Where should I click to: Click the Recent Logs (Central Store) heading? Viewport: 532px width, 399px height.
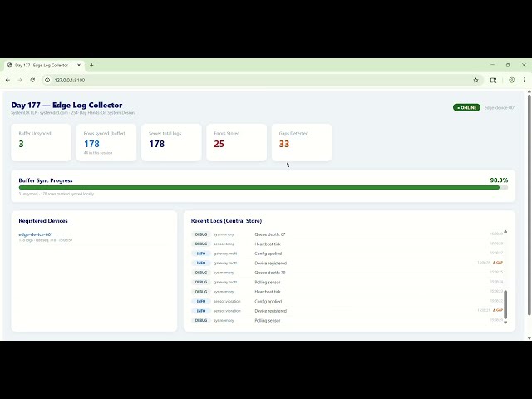[226, 221]
